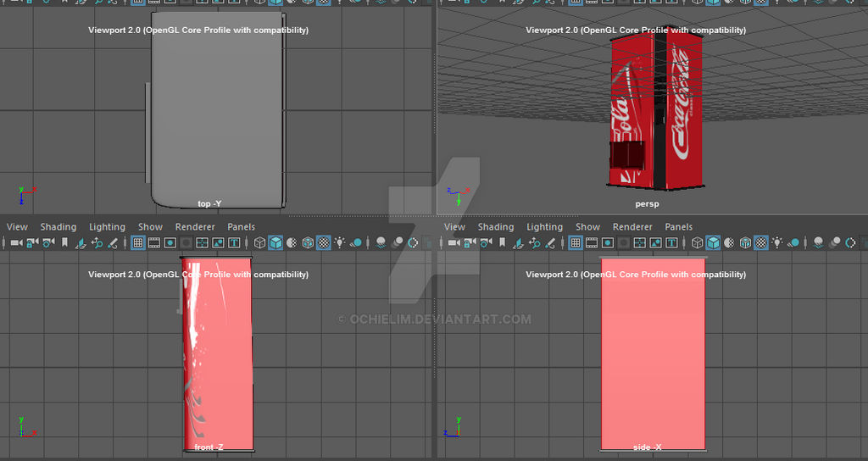This screenshot has height=461, width=868.
Task: Toggle Textured display in front view panel
Action: pyautogui.click(x=323, y=242)
